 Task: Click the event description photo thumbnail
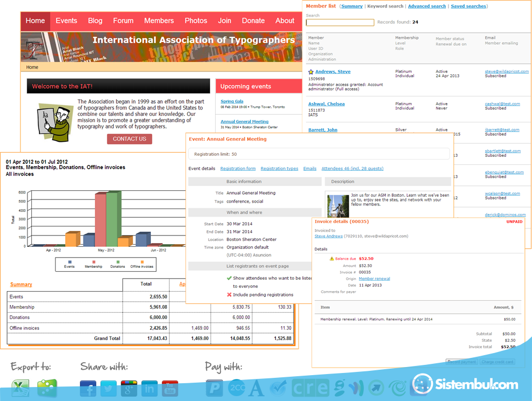click(x=338, y=206)
